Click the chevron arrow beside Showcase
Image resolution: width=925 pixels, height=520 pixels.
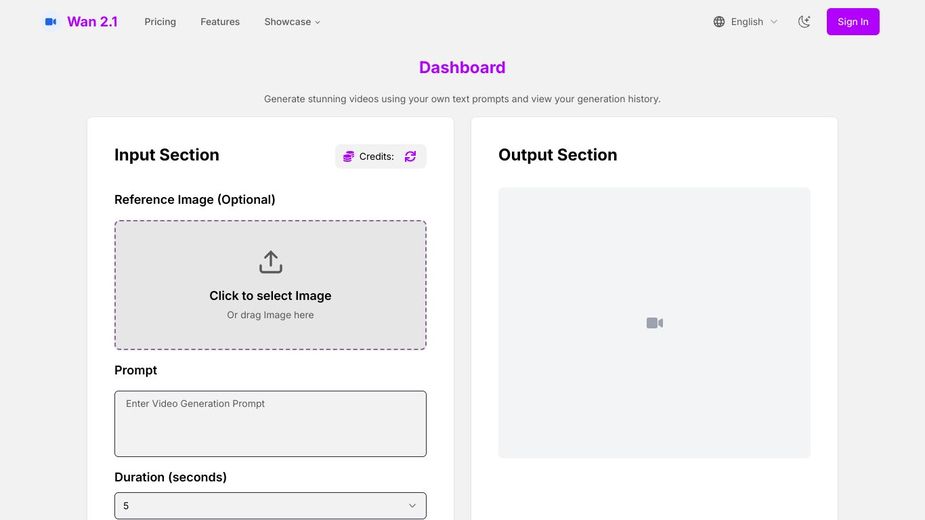click(318, 22)
